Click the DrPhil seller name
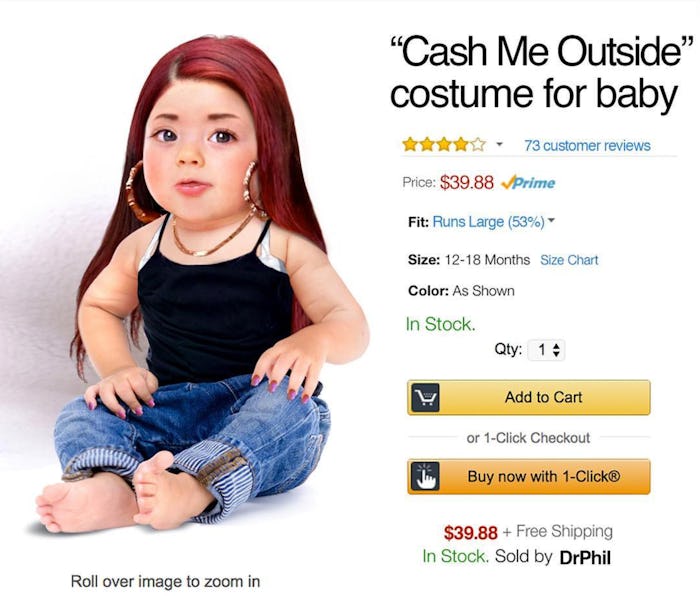This screenshot has height=596, width=700. pos(585,558)
